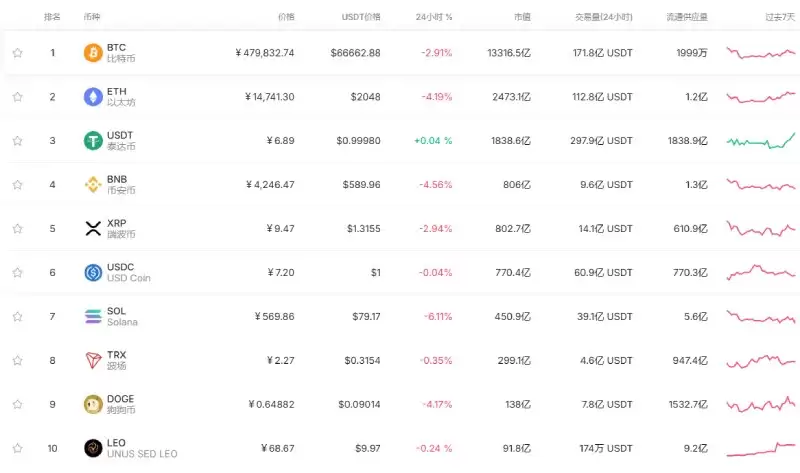Click the red TRX Tron icon
The width and height of the screenshot is (800, 473).
point(93,360)
